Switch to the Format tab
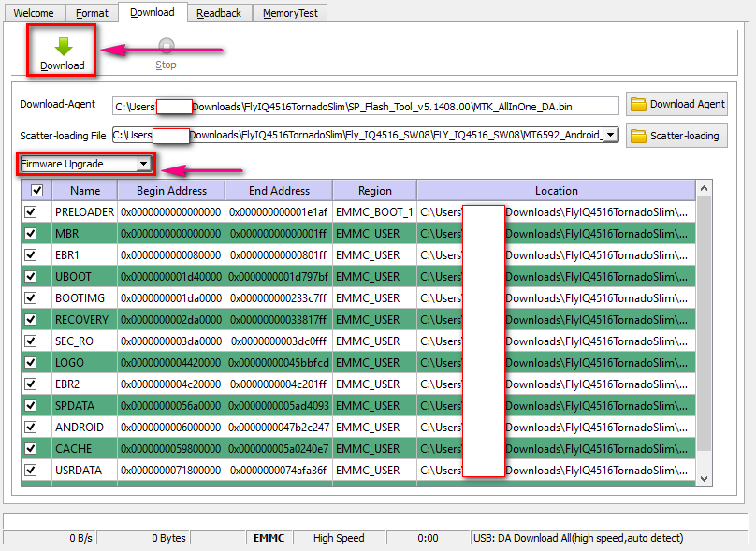The height and width of the screenshot is (551, 756). coord(92,13)
